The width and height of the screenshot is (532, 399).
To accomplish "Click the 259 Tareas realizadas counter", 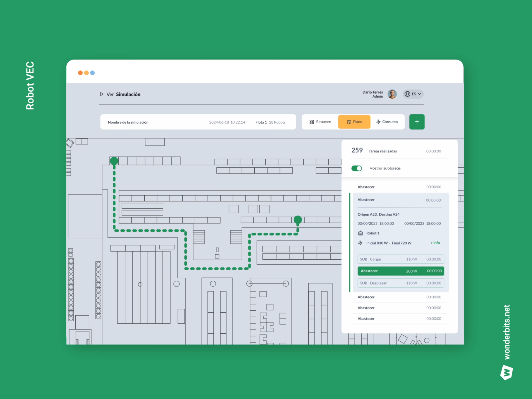I will [x=374, y=150].
